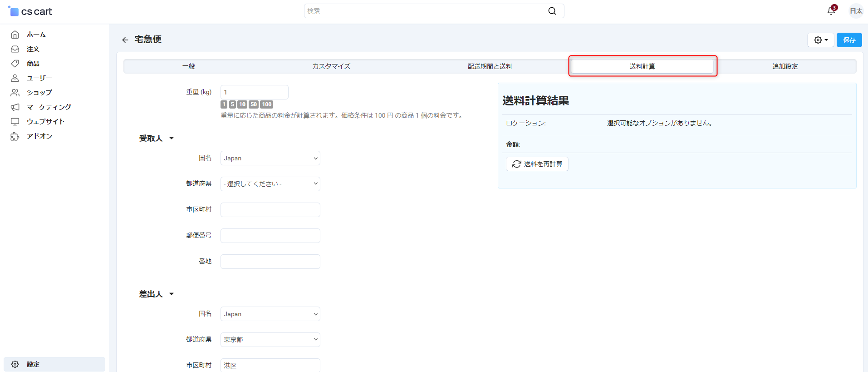Open the recipient 都道府県 dropdown
868x372 pixels.
270,184
